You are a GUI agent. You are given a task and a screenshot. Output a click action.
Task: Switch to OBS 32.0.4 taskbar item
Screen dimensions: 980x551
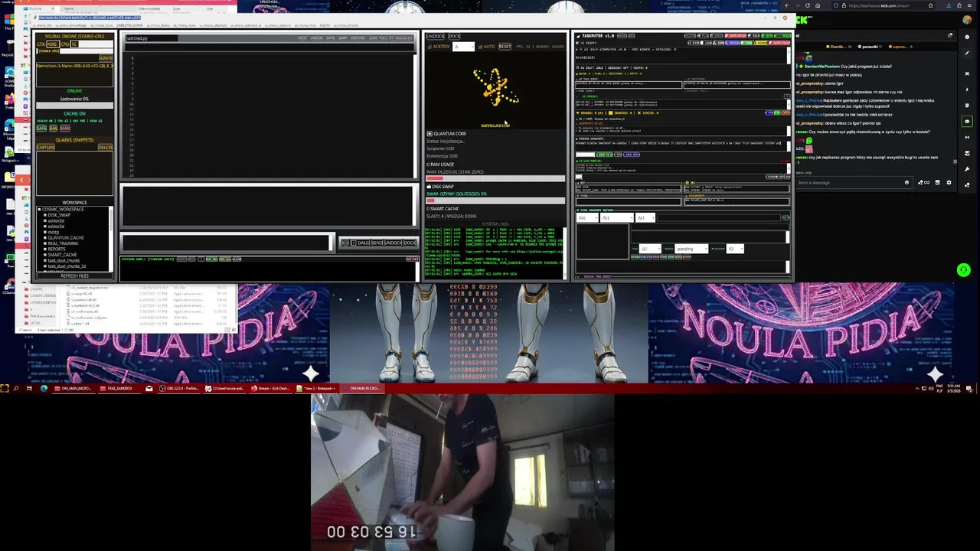tap(179, 388)
